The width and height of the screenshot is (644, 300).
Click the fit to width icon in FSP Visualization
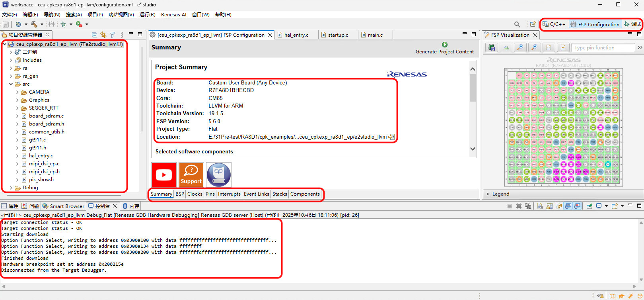[x=563, y=47]
